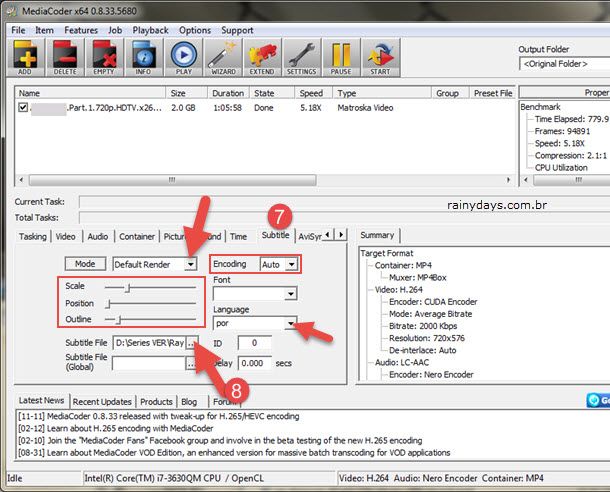
Task: Switch to the Video tab
Action: point(65,236)
